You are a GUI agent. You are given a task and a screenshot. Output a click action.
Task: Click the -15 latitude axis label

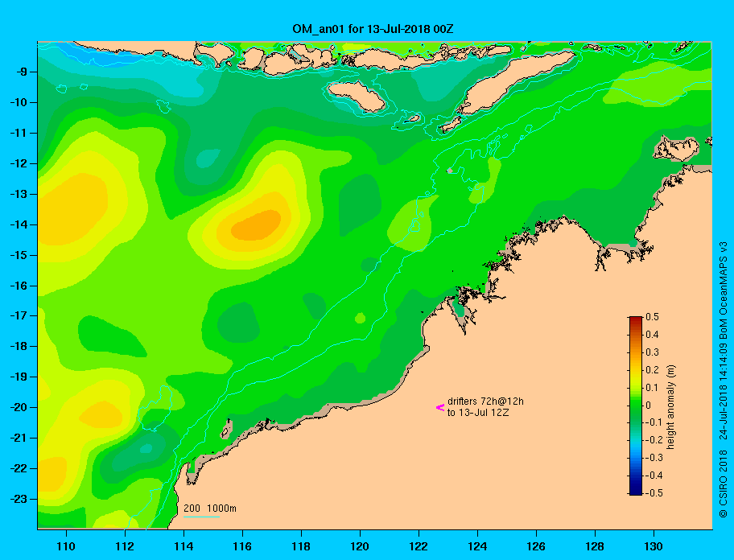19,255
